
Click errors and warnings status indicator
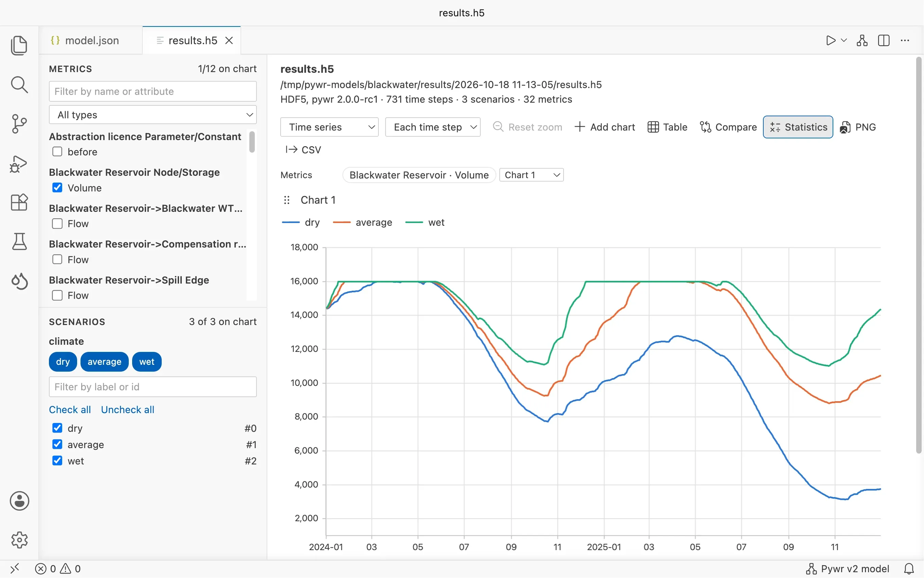[58, 569]
